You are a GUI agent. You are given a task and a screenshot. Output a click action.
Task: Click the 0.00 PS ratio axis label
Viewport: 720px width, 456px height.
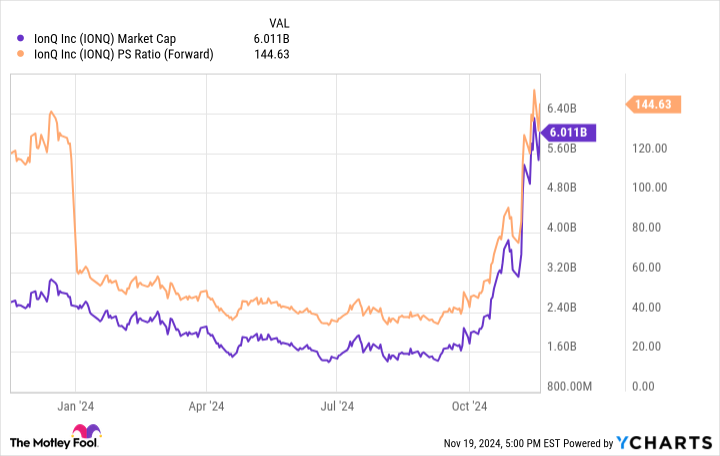pos(643,387)
